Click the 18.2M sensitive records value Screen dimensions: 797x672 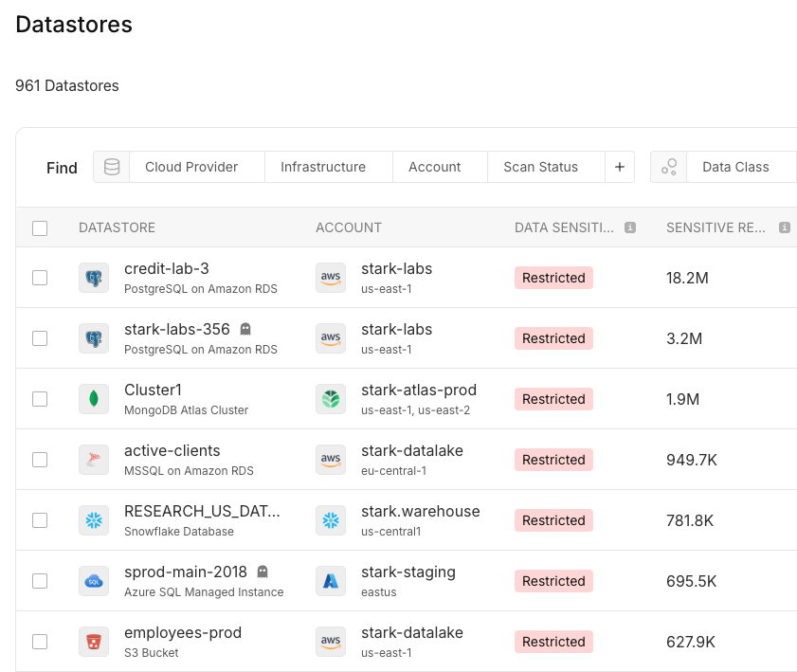coord(687,278)
